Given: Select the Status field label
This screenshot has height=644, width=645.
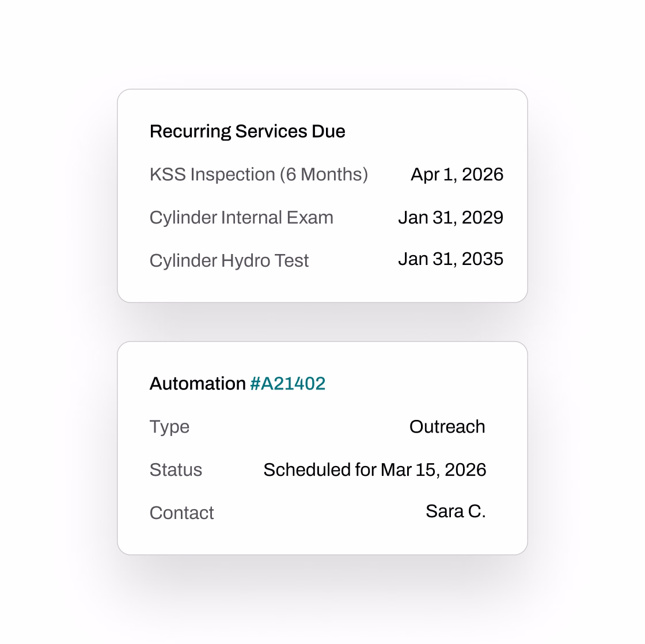Looking at the screenshot, I should [x=176, y=469].
